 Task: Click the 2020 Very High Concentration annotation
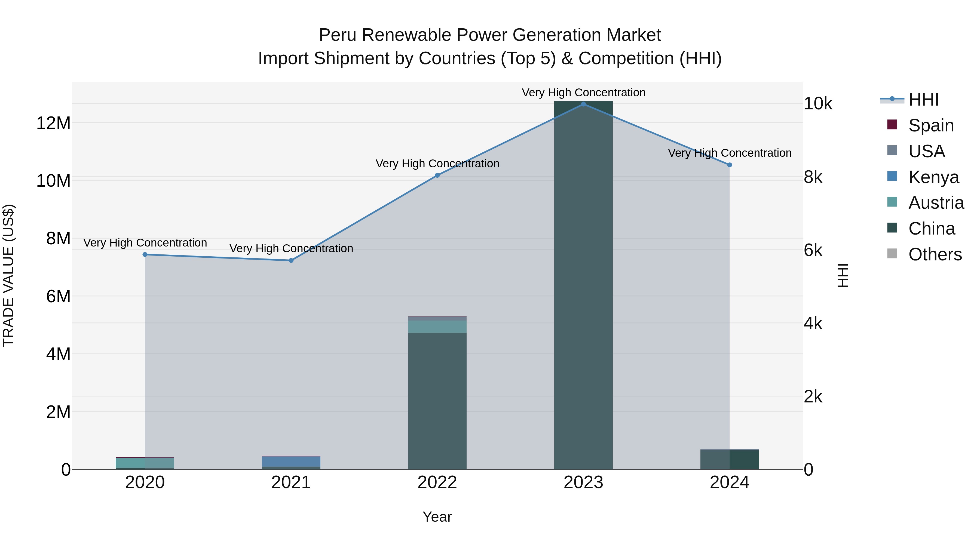click(145, 243)
